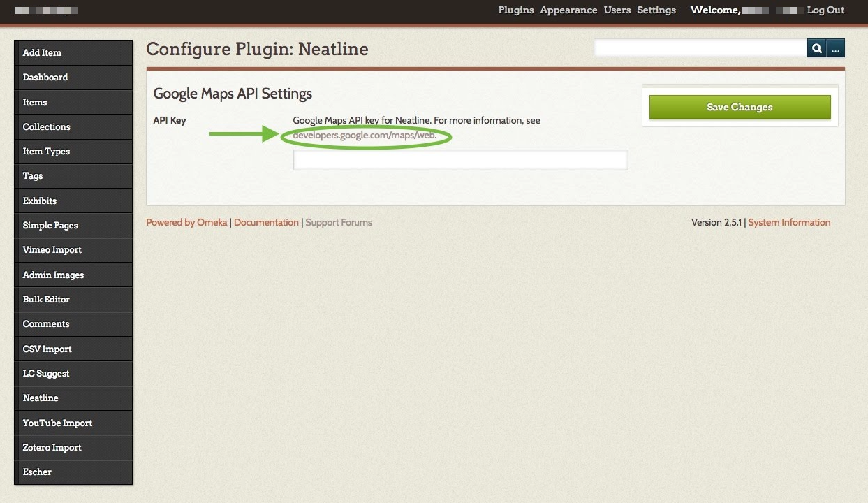This screenshot has height=503, width=868.
Task: Open the Documentation footer link
Action: (x=266, y=222)
